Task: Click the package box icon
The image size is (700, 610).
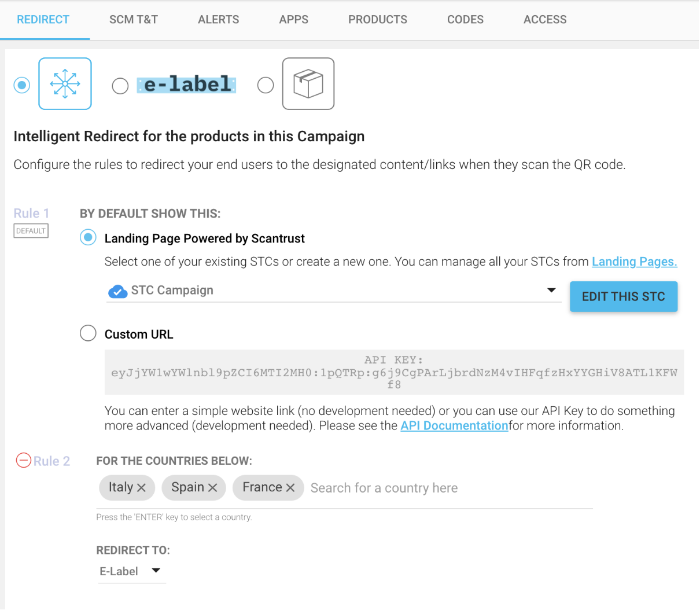Action: pos(308,84)
